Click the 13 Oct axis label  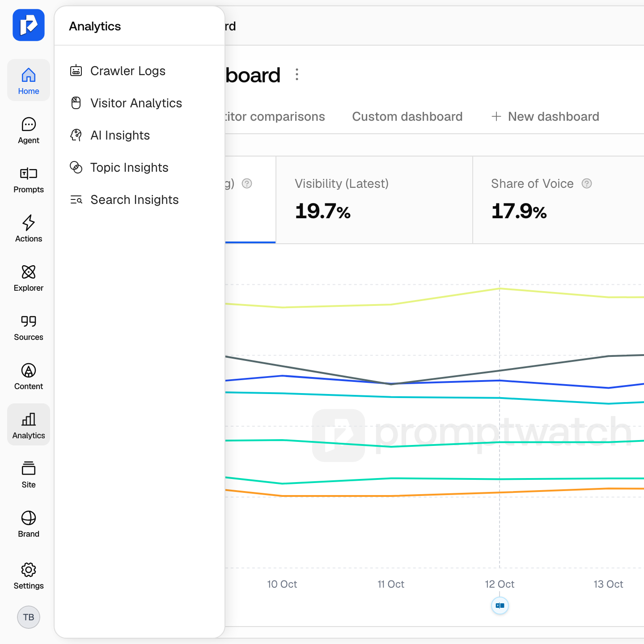click(608, 584)
